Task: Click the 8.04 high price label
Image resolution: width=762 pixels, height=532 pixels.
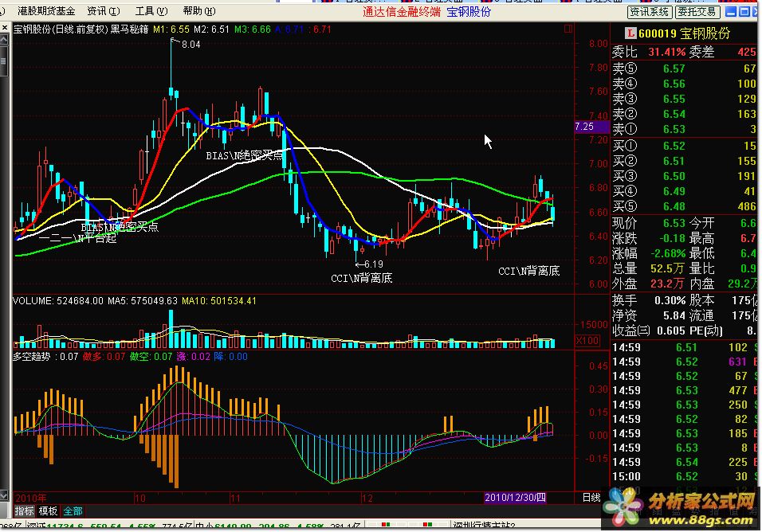Action: pos(190,44)
